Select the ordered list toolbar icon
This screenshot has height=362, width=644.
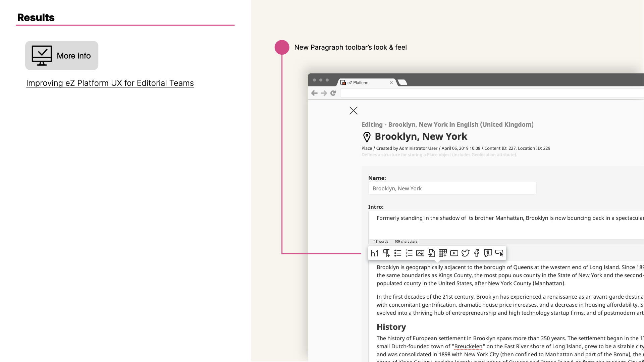pos(409,253)
